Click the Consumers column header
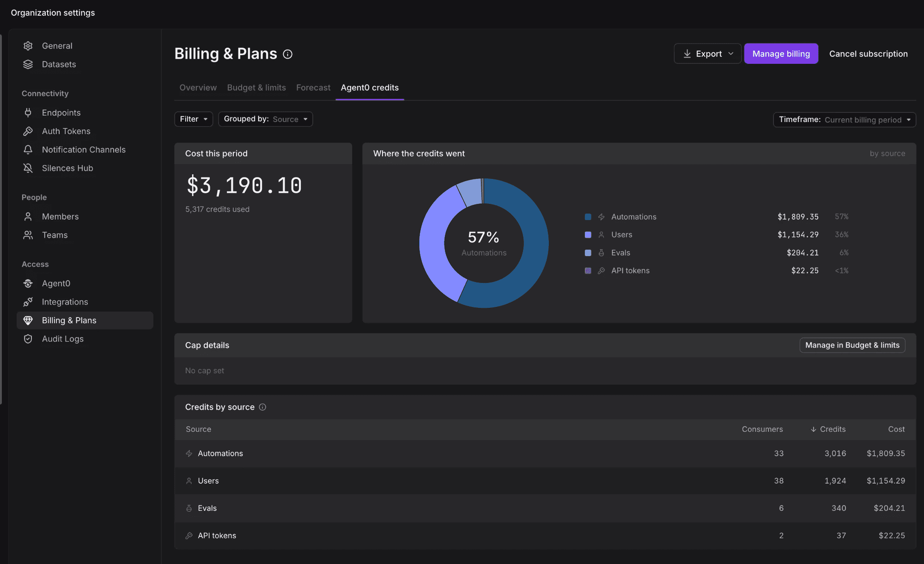The width and height of the screenshot is (924, 564). [762, 429]
